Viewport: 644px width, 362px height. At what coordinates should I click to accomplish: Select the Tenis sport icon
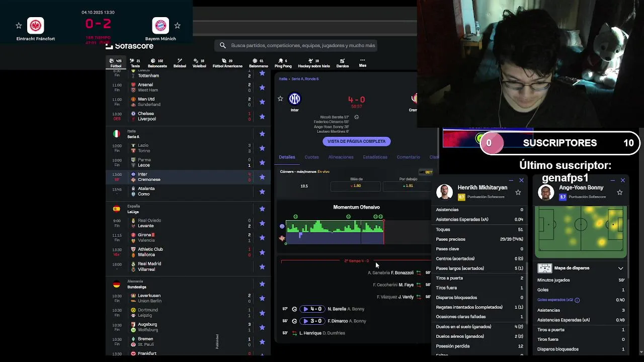click(x=135, y=63)
